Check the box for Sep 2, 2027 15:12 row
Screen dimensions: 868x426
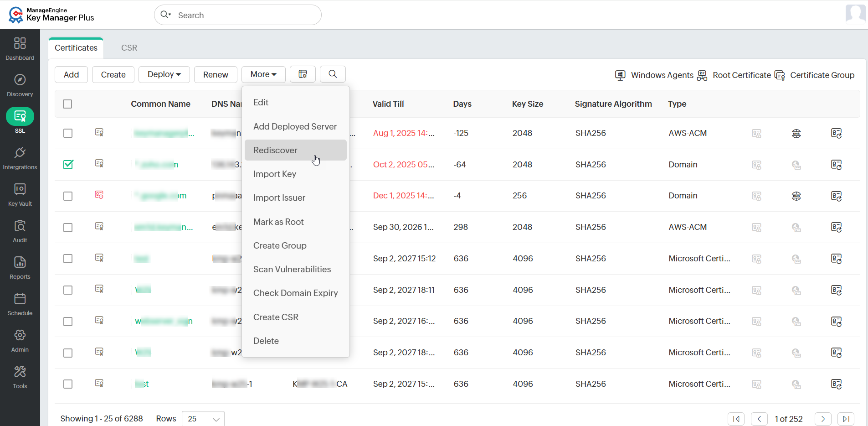click(68, 259)
